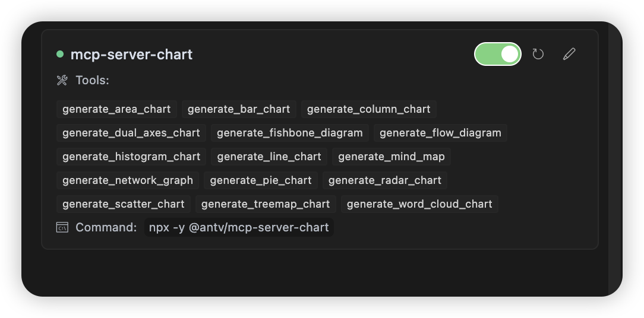Image resolution: width=644 pixels, height=318 pixels.
Task: Click the Tools wrench icon
Action: pyautogui.click(x=62, y=81)
